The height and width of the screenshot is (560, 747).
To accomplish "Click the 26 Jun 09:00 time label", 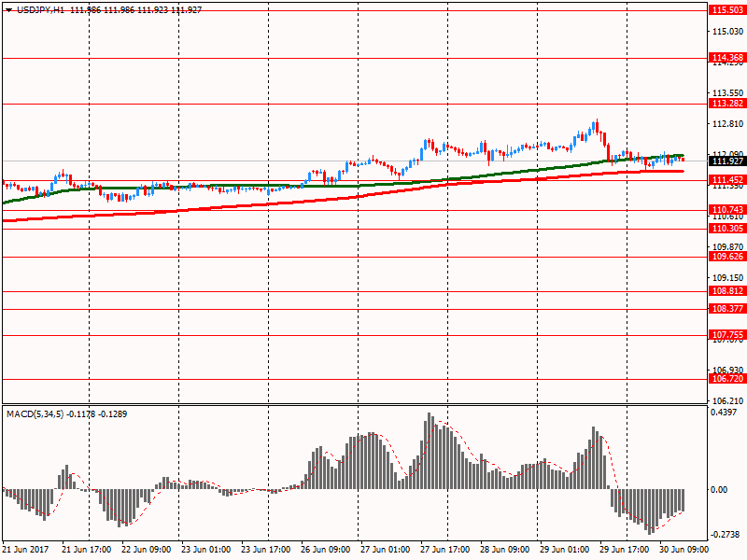I will pyautogui.click(x=325, y=550).
